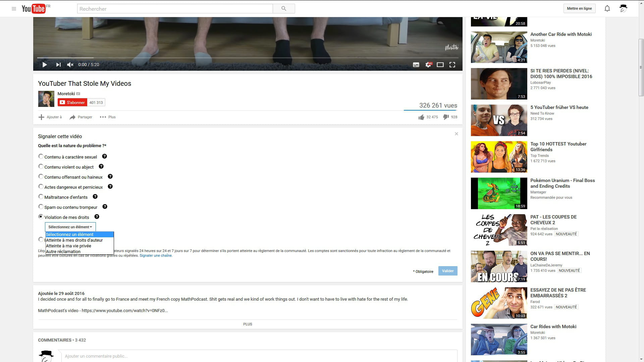
Task: Open Signaler une chaîne link
Action: point(156,255)
